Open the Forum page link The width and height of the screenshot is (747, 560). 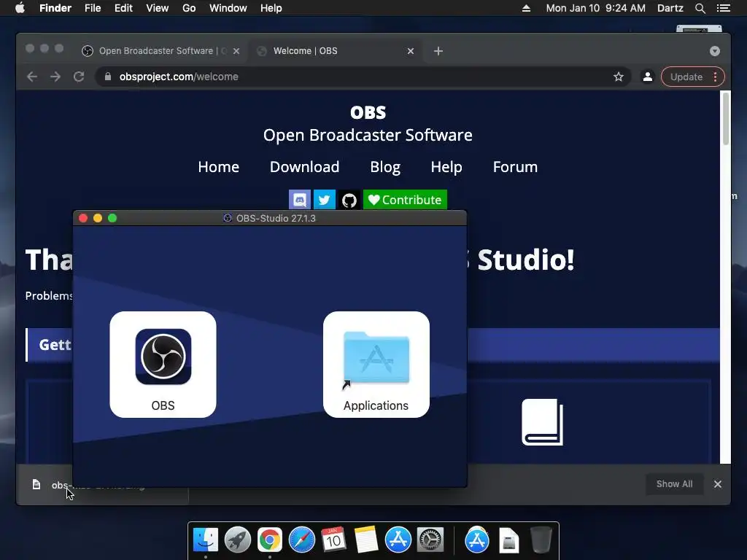(x=515, y=167)
